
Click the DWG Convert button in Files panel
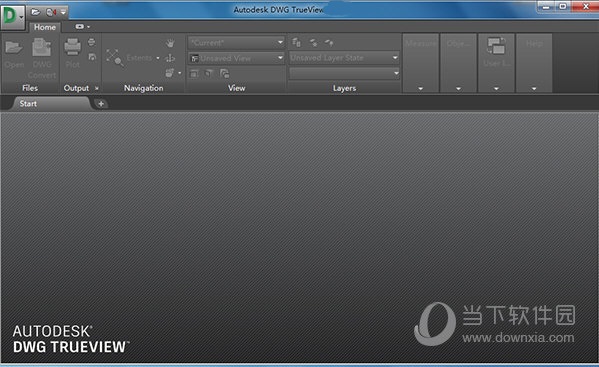(x=42, y=58)
